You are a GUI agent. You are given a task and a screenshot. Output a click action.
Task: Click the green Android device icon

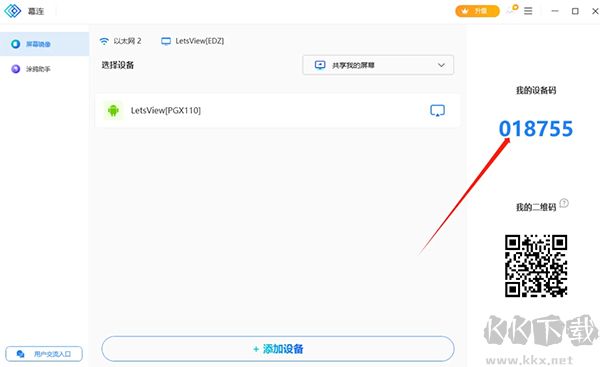(113, 111)
